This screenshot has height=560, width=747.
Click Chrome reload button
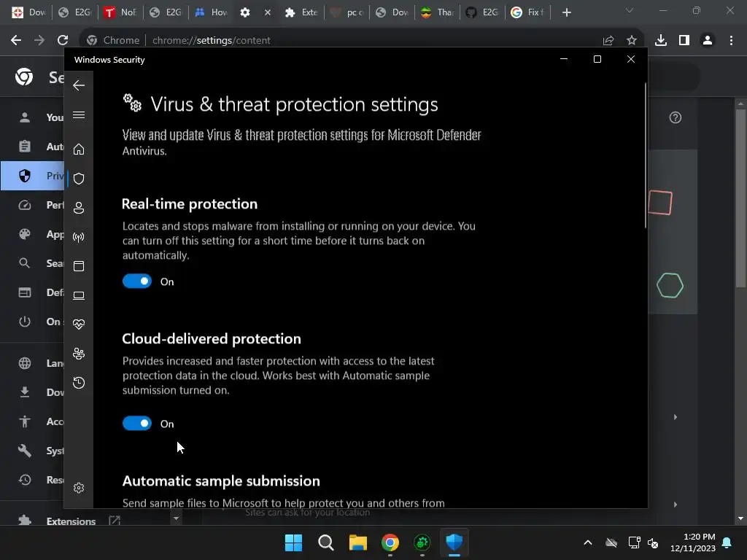click(x=63, y=40)
